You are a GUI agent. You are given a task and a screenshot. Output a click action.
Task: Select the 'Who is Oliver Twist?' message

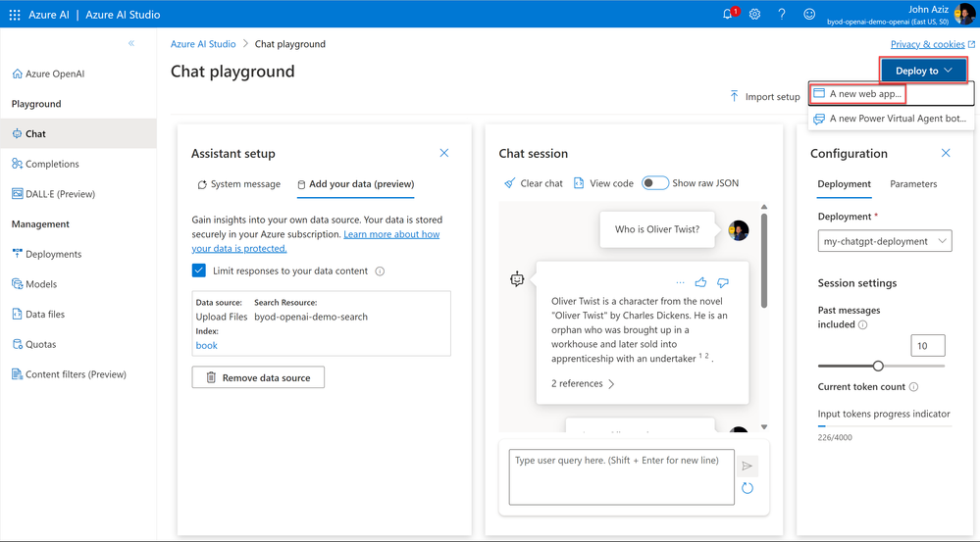coord(657,229)
